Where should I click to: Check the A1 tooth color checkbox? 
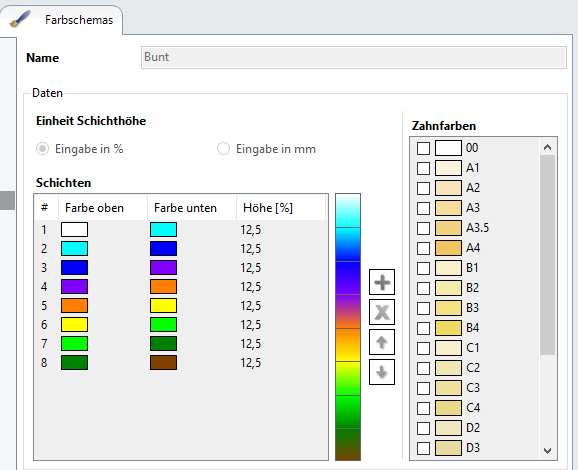423,168
